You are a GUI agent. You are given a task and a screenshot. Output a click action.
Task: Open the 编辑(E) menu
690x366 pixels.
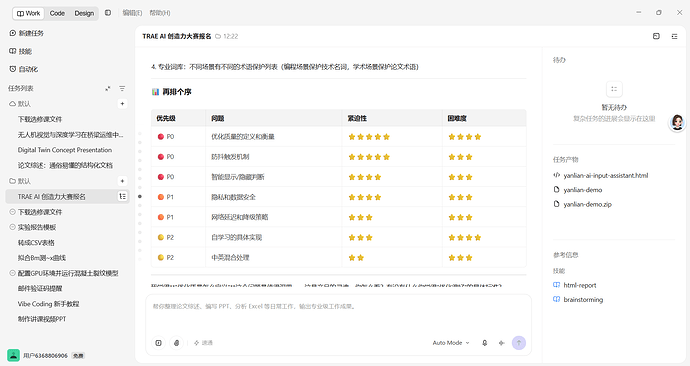click(x=132, y=13)
